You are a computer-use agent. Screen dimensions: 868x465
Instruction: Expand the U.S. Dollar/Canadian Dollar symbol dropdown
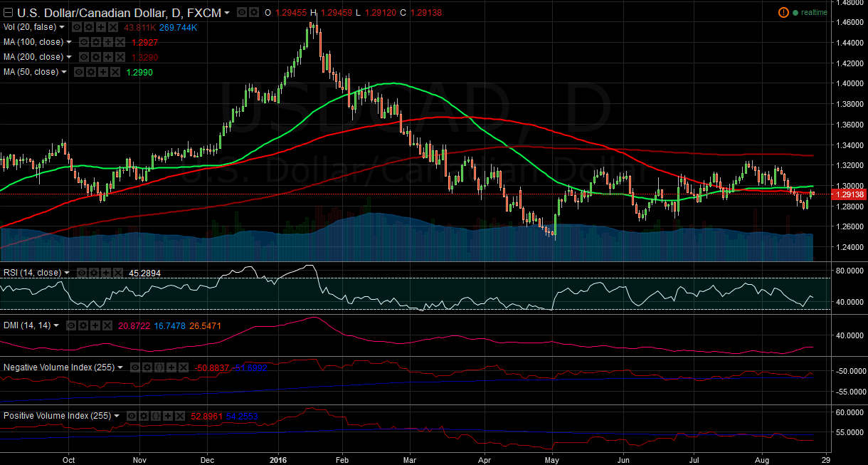(227, 13)
